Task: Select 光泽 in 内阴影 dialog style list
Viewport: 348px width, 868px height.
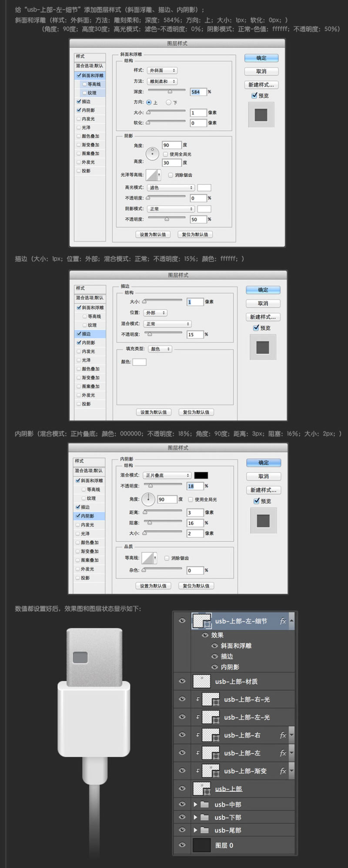Action: tap(89, 533)
